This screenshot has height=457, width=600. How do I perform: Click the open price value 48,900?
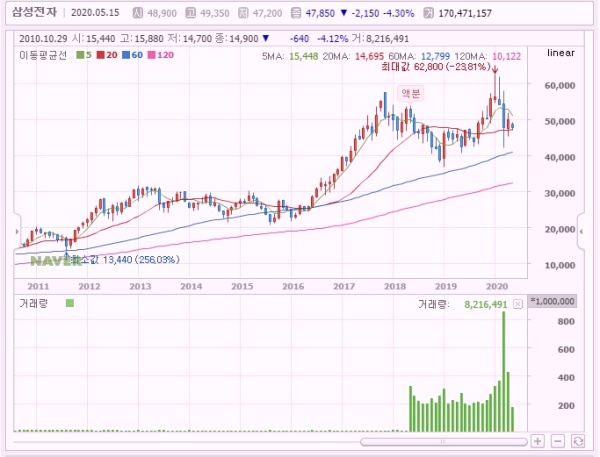click(x=162, y=13)
